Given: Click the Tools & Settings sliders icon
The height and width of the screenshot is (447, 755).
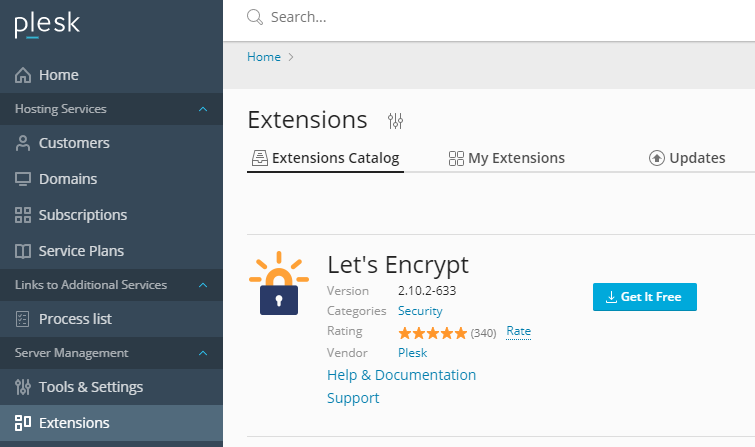Looking at the screenshot, I should pyautogui.click(x=23, y=387).
